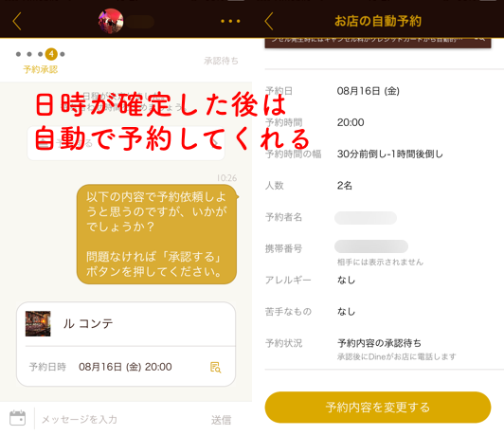This screenshot has width=504, height=436.
Task: Tap the first step progress dot
Action: click(18, 54)
